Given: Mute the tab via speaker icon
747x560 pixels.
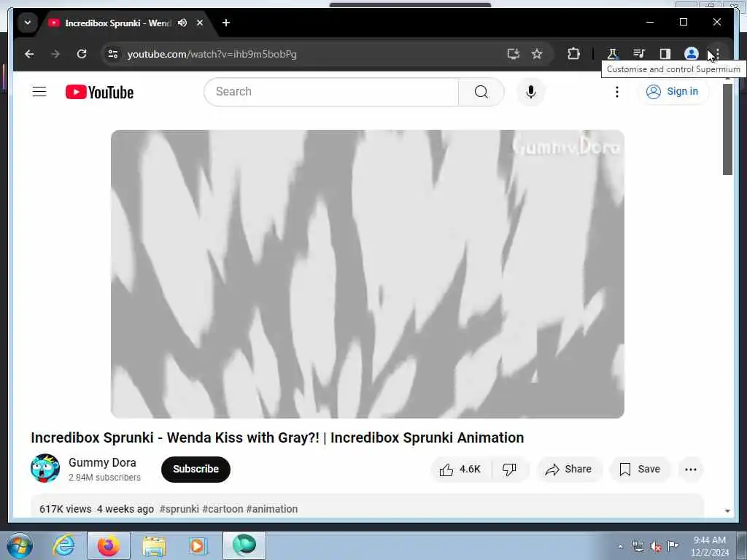Looking at the screenshot, I should (x=182, y=23).
